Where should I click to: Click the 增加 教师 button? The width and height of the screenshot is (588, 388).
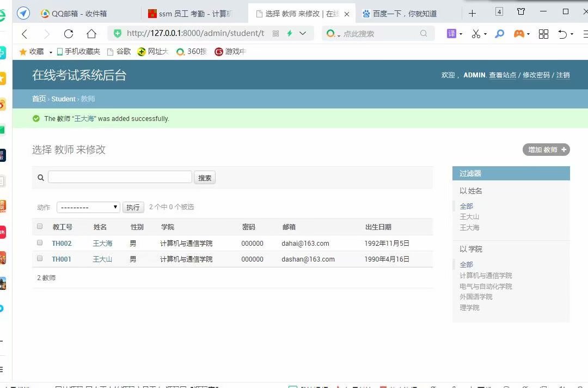[x=547, y=150]
